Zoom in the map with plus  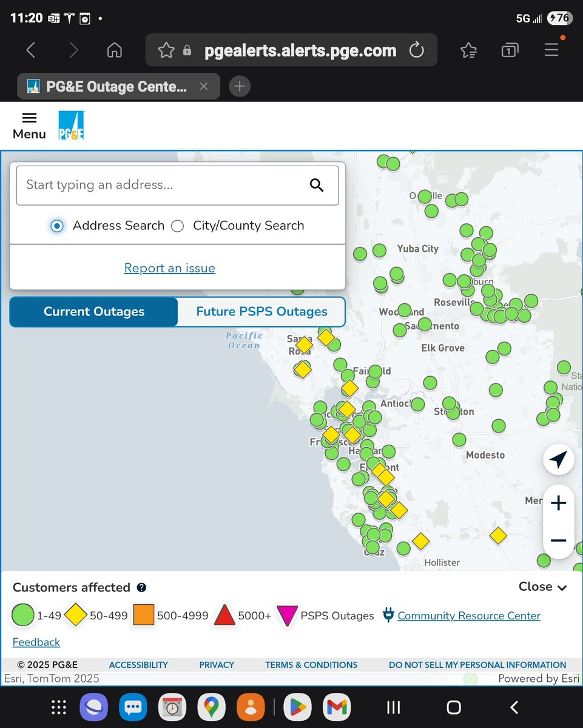(x=559, y=503)
